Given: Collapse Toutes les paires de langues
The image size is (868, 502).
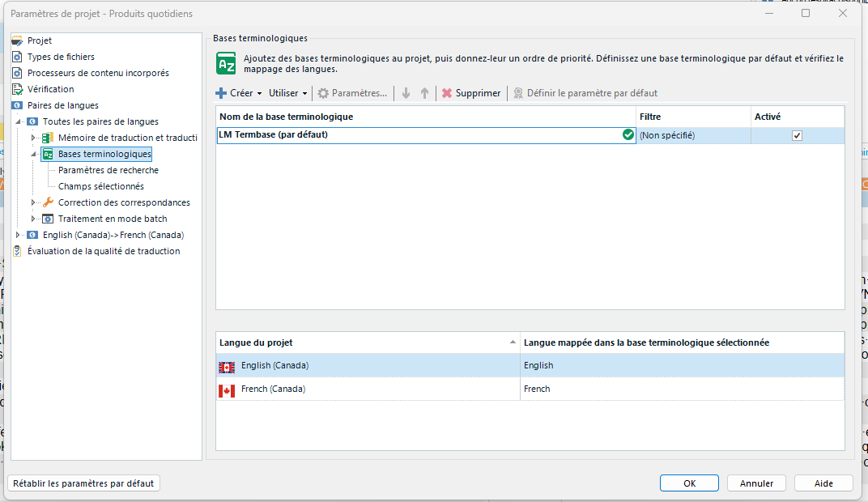Looking at the screenshot, I should (18, 120).
